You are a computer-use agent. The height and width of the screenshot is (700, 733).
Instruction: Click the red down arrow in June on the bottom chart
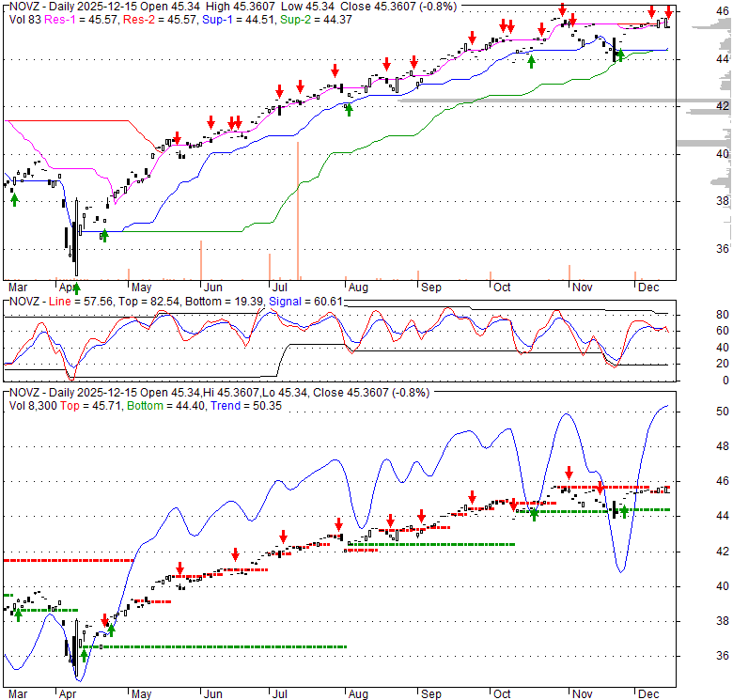click(x=236, y=555)
